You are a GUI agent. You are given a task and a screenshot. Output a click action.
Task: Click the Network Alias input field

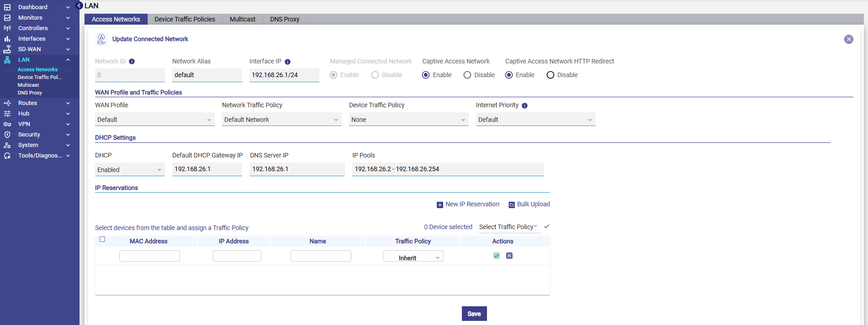click(206, 75)
